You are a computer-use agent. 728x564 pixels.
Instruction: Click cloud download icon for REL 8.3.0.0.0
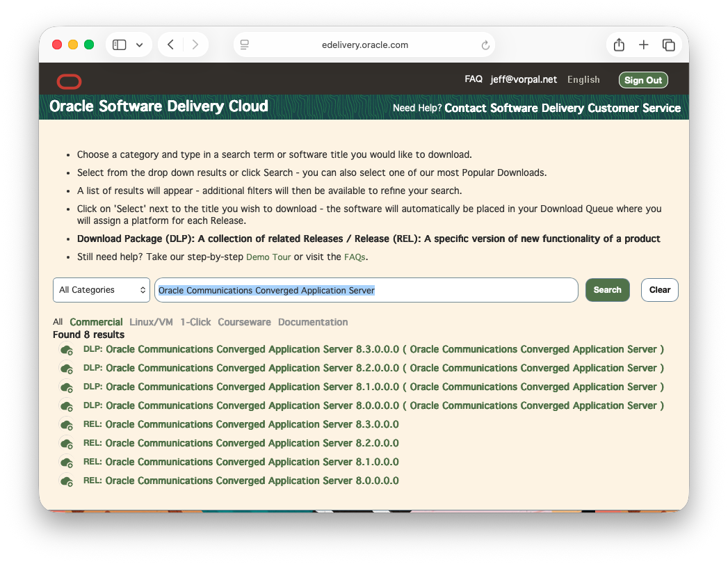point(67,425)
